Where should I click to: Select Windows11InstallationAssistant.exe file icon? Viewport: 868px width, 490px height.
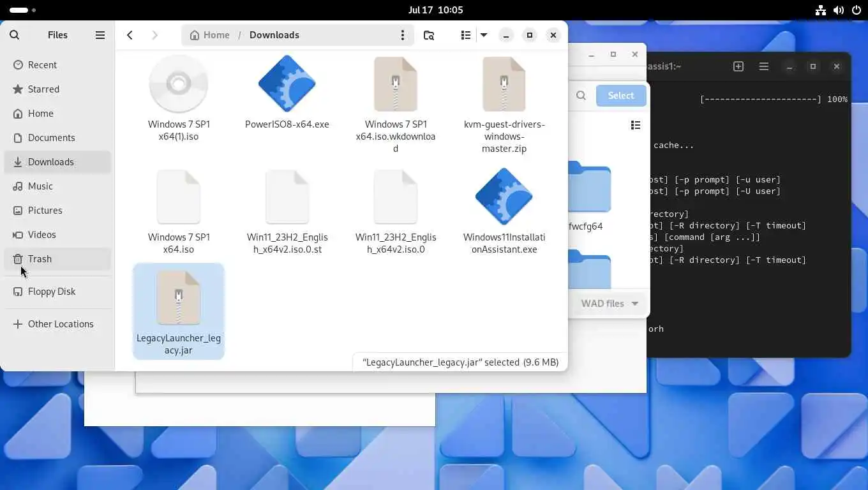504,197
